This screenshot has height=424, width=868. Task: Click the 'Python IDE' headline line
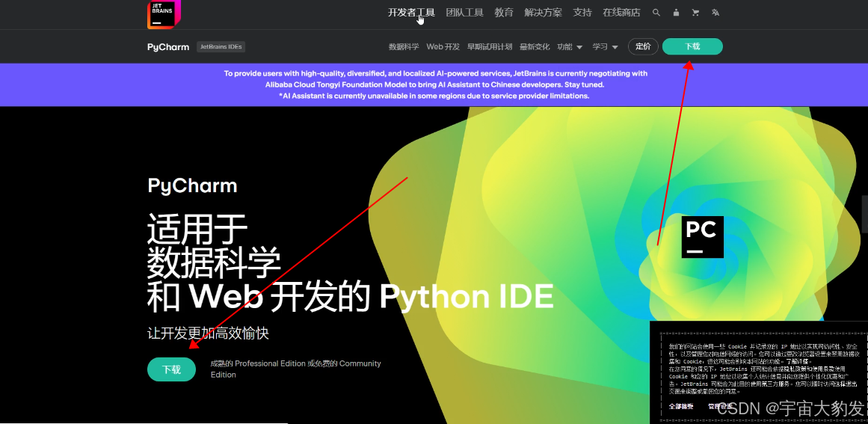click(x=466, y=297)
